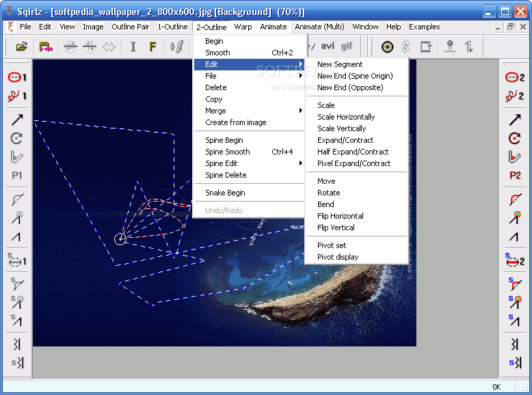This screenshot has width=532, height=395.
Task: Select the right arrow move tool
Action: [515, 120]
